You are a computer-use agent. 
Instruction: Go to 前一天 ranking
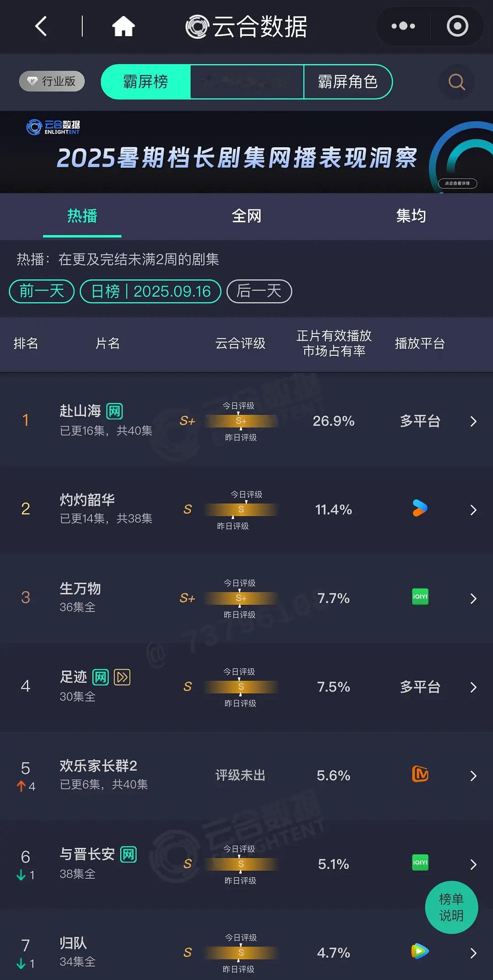coord(42,291)
